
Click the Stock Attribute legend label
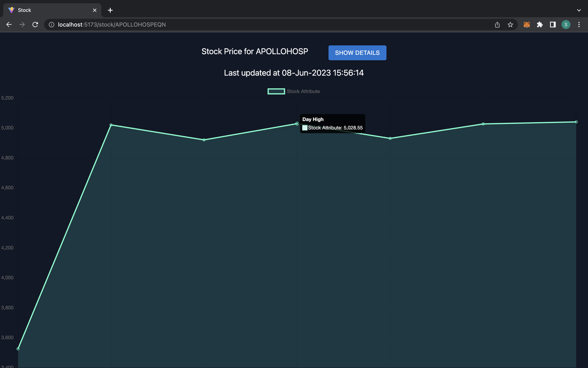coord(303,91)
